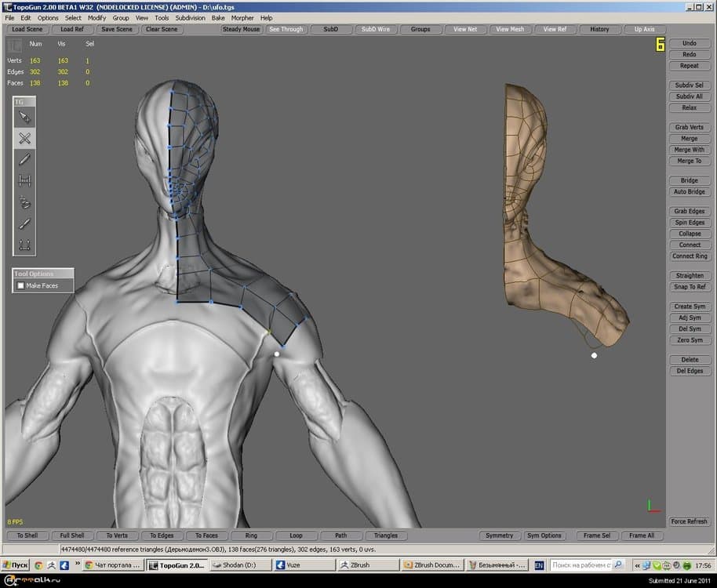Select the arrow Edit tool in TG palette
This screenshot has height=588, width=717.
pyautogui.click(x=24, y=117)
